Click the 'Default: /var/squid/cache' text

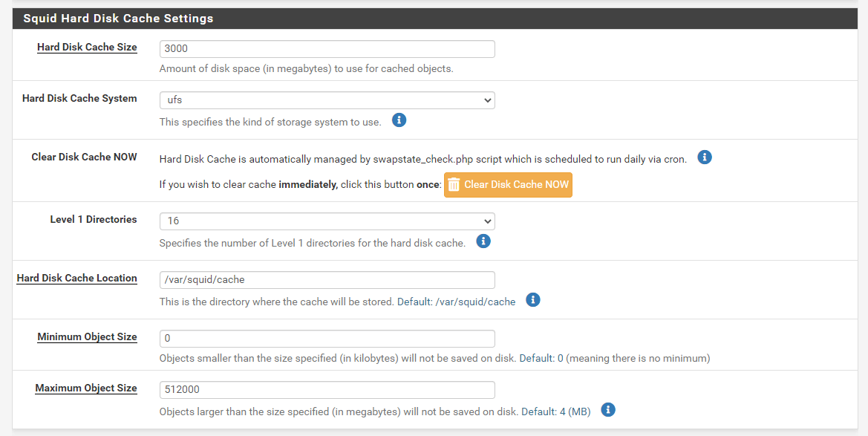tap(456, 302)
